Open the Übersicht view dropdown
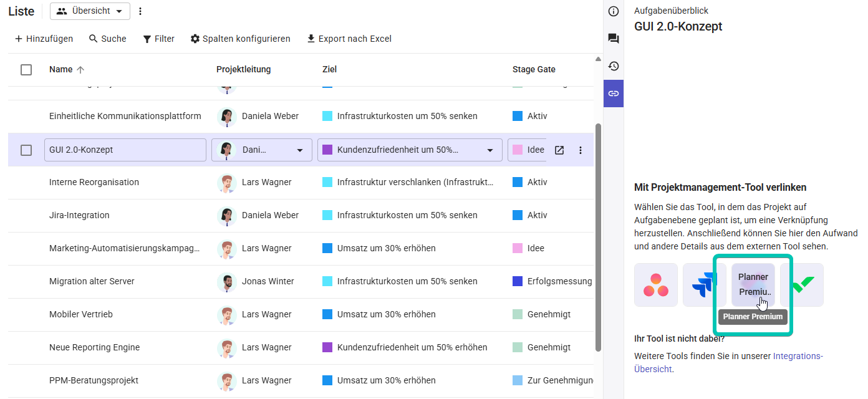 90,11
